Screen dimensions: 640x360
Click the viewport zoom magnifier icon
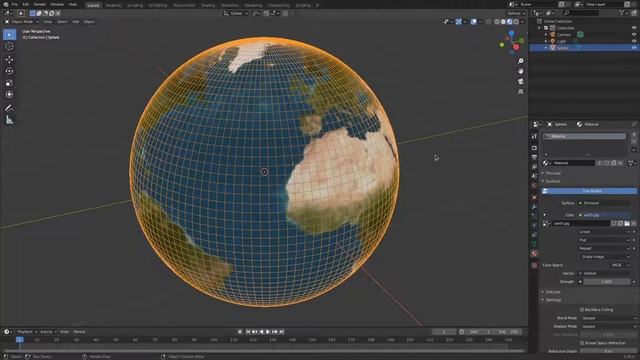point(520,61)
